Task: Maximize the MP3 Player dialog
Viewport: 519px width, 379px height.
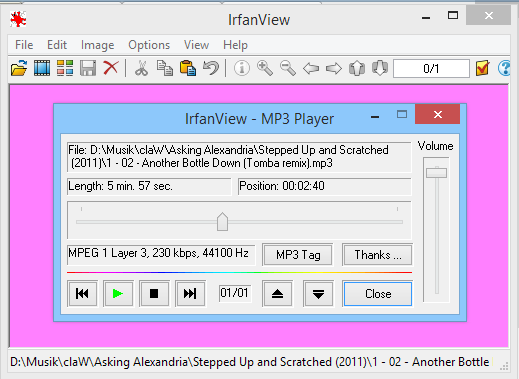Action: pyautogui.click(x=402, y=114)
